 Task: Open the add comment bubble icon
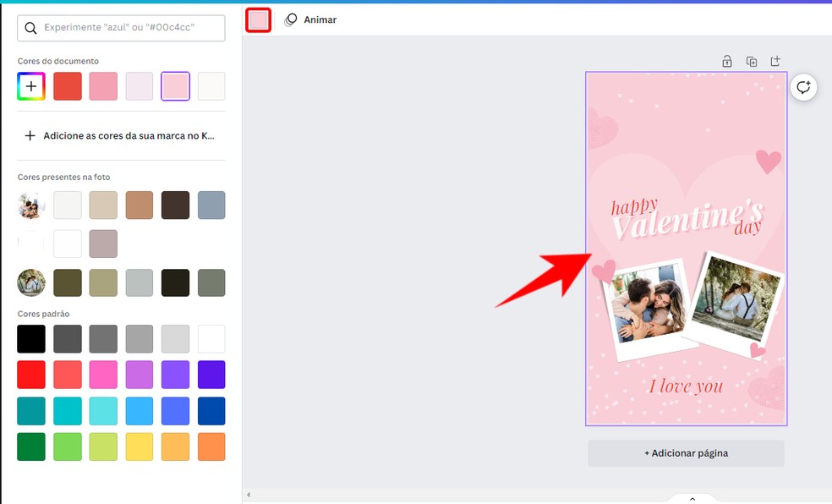pyautogui.click(x=803, y=87)
